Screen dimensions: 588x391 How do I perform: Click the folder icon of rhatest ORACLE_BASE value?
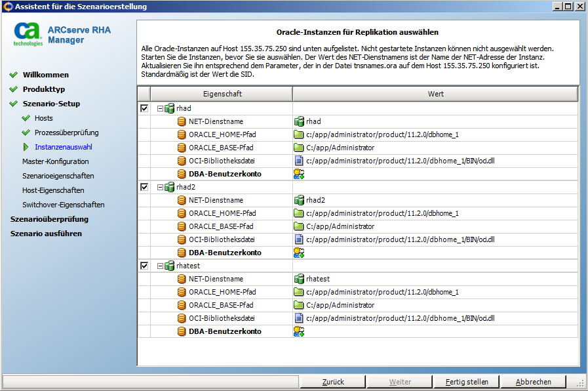tap(299, 305)
